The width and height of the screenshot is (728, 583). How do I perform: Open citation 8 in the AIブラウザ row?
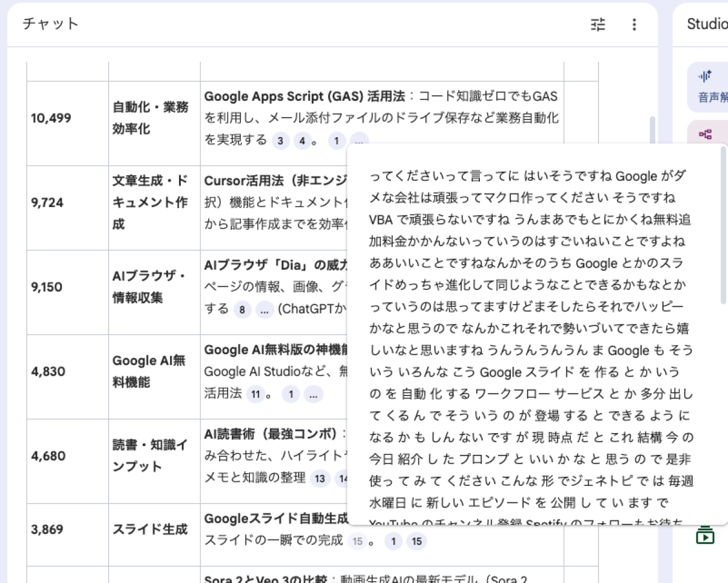point(242,309)
